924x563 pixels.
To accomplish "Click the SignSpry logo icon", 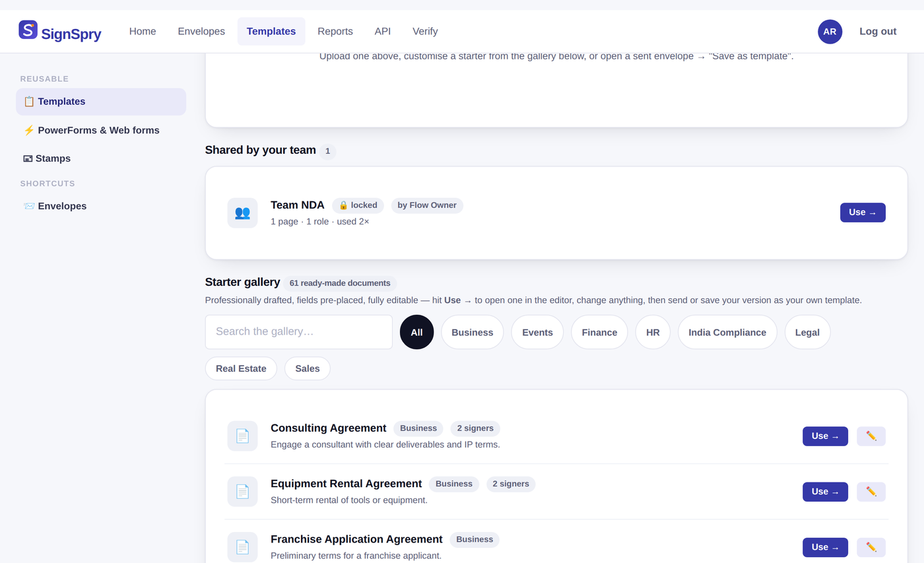I will 28,30.
